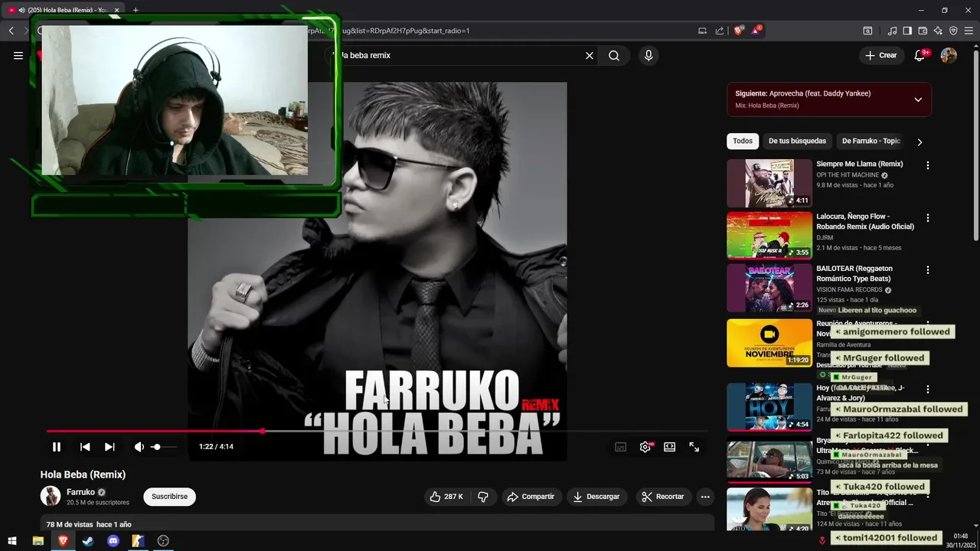This screenshot has height=551, width=980.
Task: Dislike the Hola Beba video
Action: [x=483, y=497]
